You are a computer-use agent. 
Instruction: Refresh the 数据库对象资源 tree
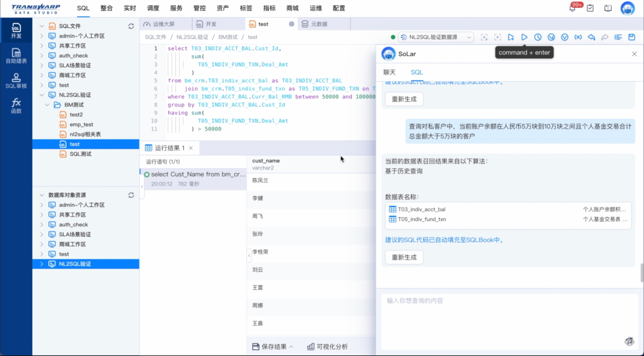[131, 195]
